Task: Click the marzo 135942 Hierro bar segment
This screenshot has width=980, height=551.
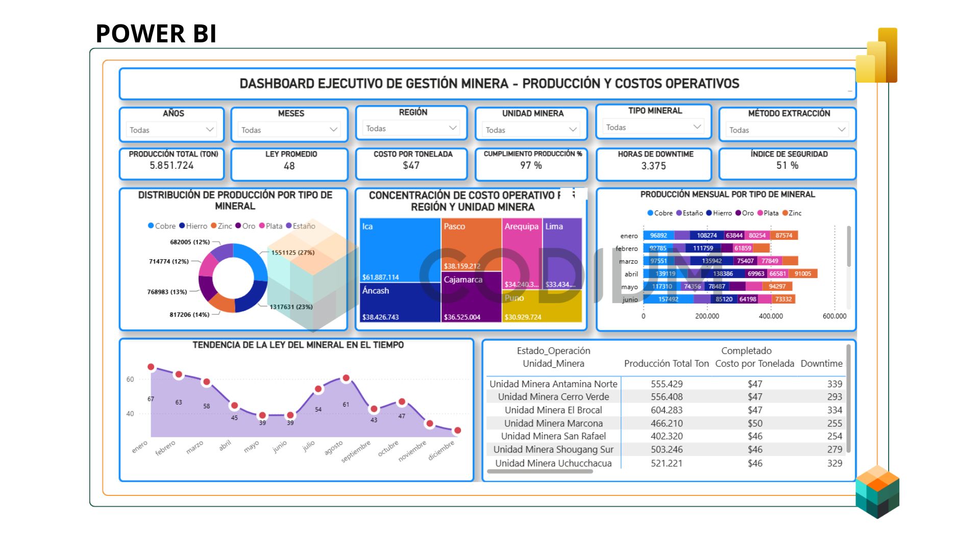Action: click(712, 261)
